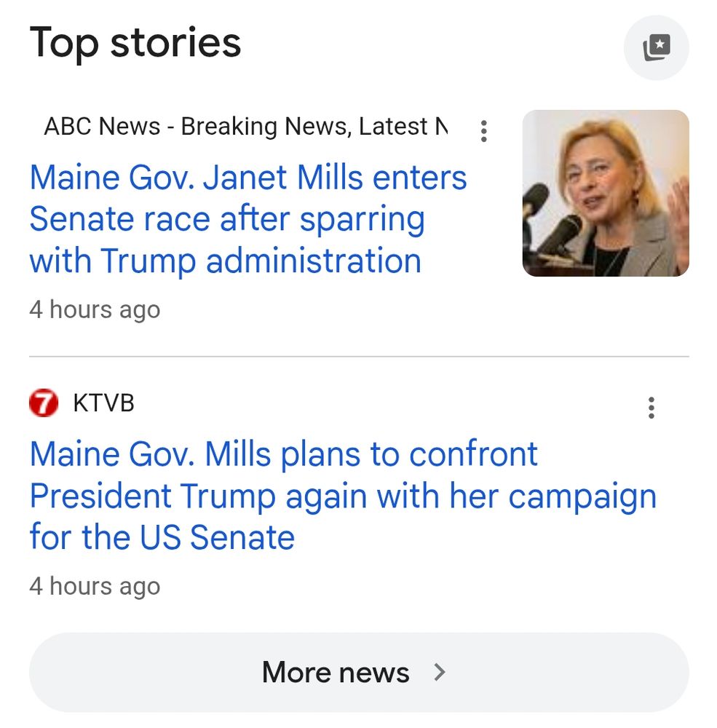
Task: Open the saved collections star icon
Action: [656, 48]
